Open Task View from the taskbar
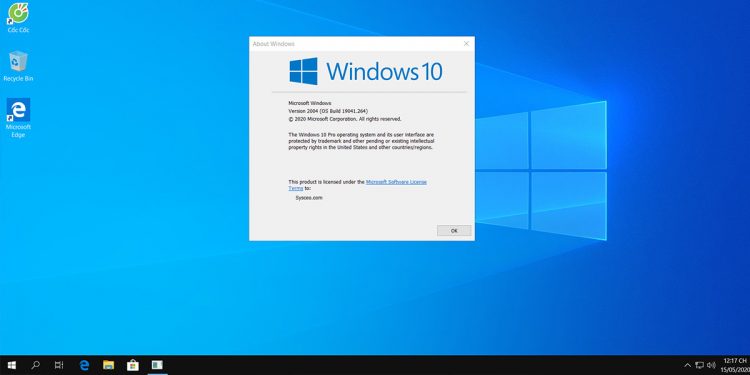750x375 pixels. point(59,365)
